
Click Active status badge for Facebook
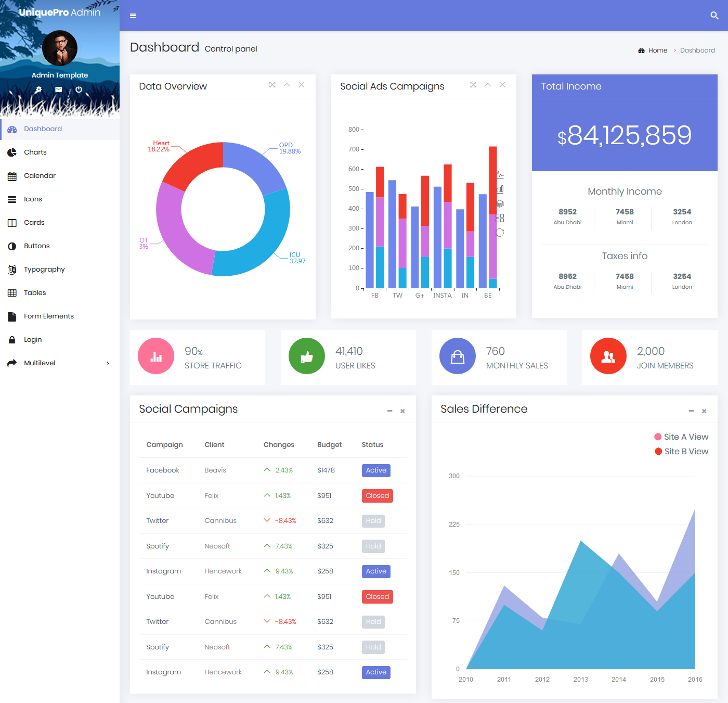(376, 470)
